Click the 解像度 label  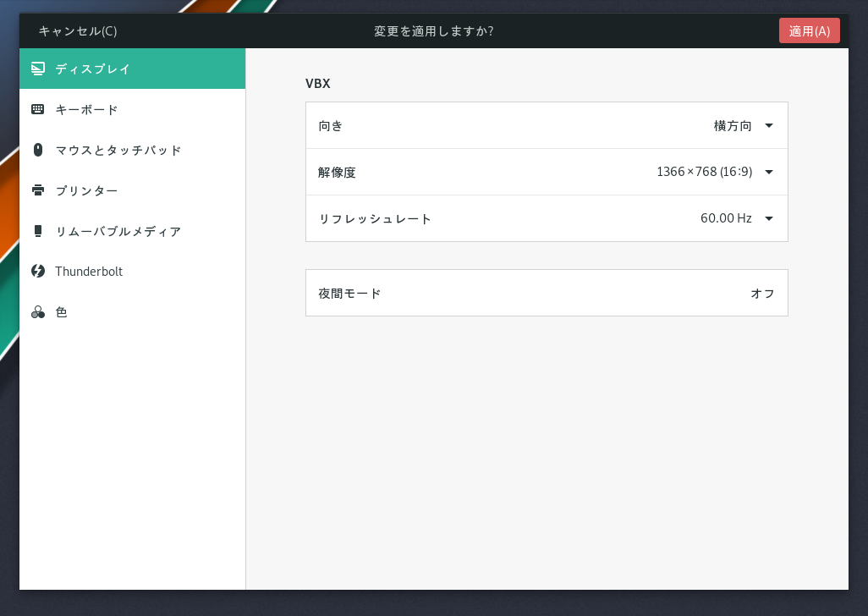[x=337, y=172]
